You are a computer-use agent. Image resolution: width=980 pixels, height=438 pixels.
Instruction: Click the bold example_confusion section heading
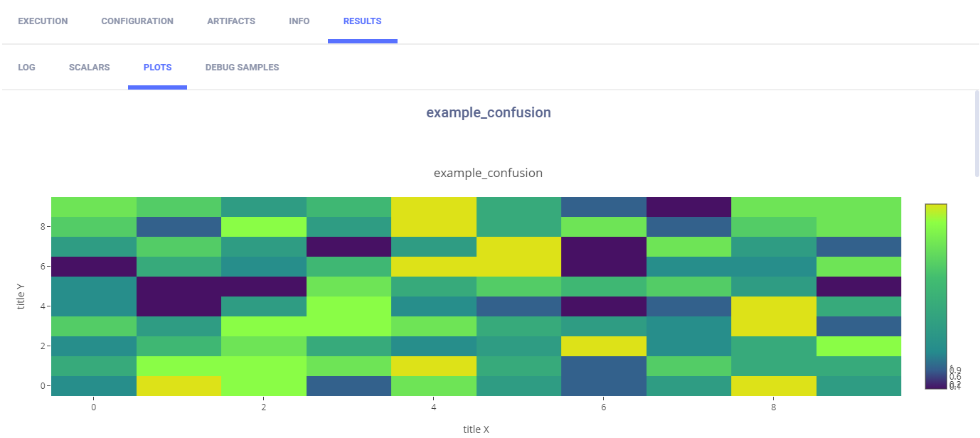coord(489,112)
